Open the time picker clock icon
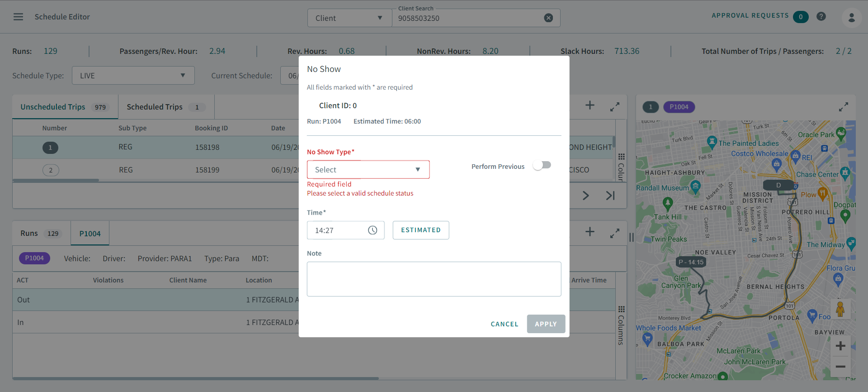The width and height of the screenshot is (868, 392). [373, 230]
